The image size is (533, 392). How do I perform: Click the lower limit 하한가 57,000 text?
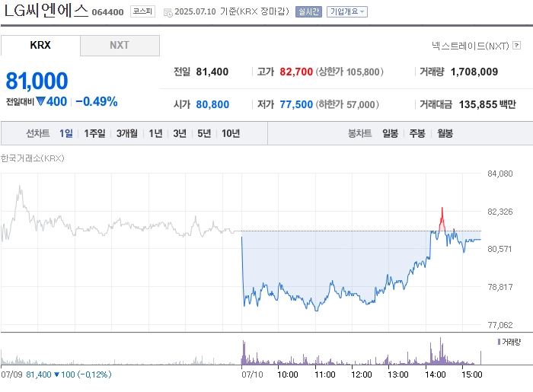(x=347, y=104)
